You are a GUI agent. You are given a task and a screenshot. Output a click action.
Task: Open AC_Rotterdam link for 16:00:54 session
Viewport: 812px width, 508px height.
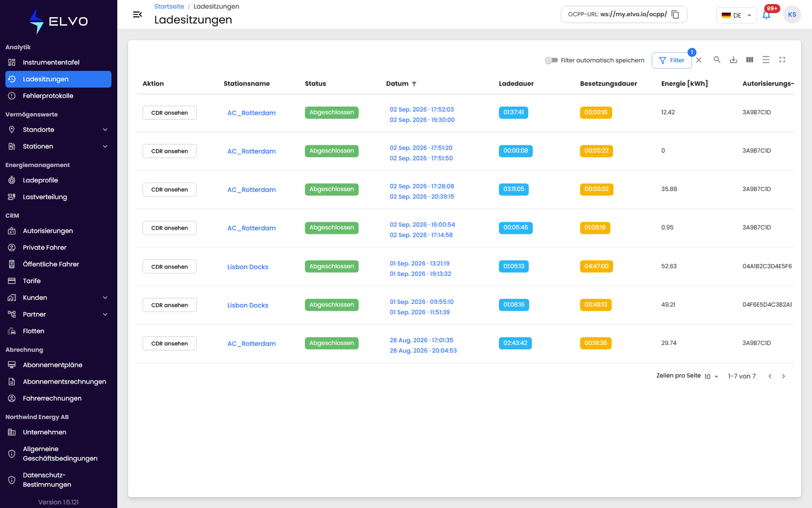252,228
